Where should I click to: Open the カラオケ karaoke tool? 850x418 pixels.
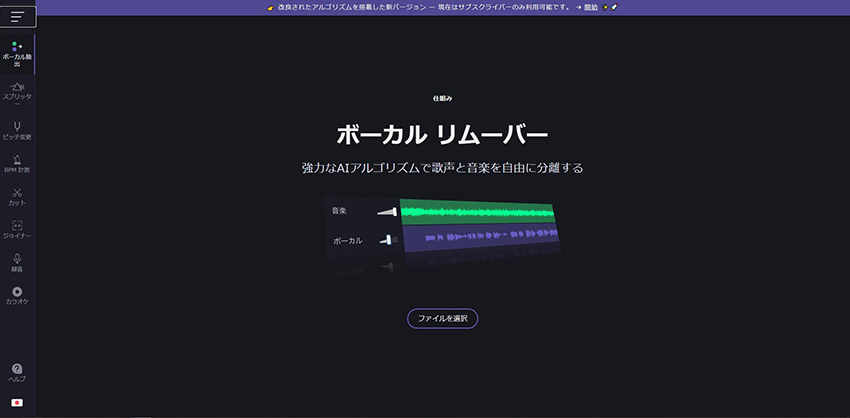coord(17,296)
